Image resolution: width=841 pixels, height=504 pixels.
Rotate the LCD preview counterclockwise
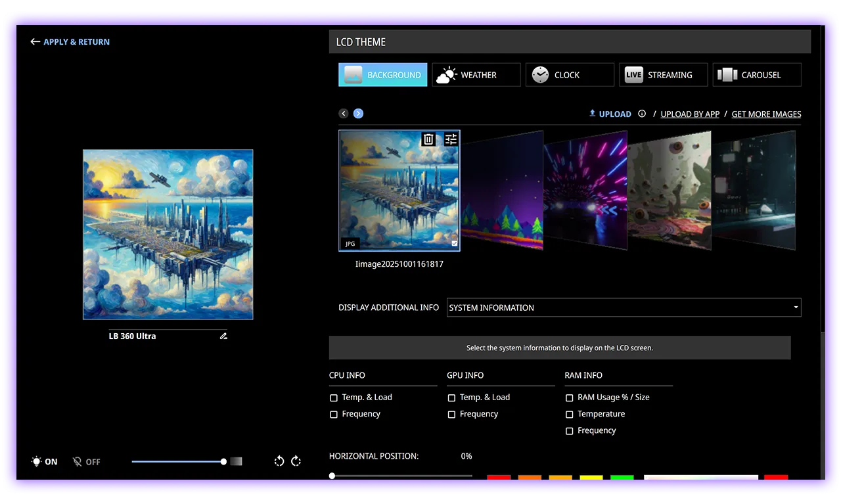[279, 461]
